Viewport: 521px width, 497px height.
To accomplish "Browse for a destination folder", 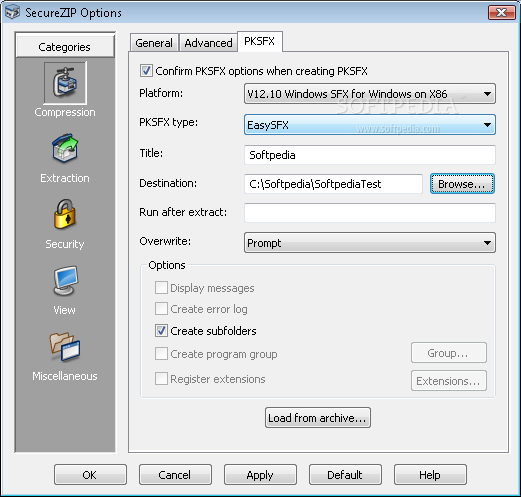I will (462, 184).
